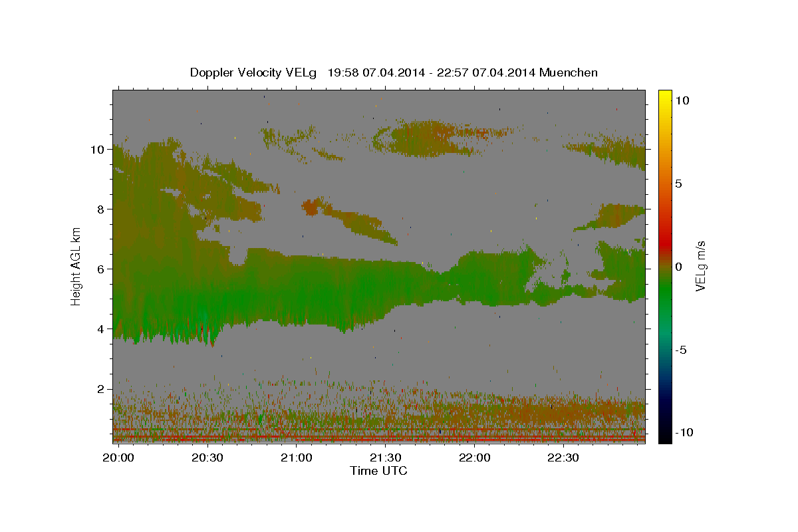This screenshot has width=798, height=532.
Task: Click the colorbar label 'VELg m/s'
Action: (x=701, y=266)
